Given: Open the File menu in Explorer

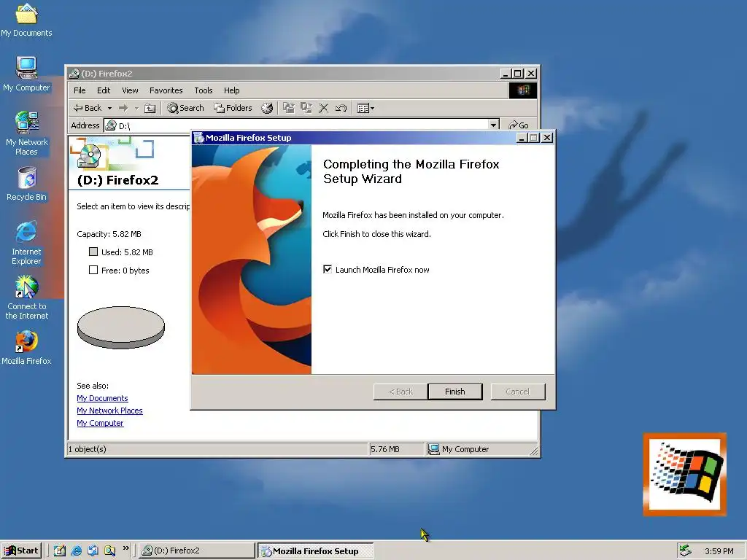Looking at the screenshot, I should coord(80,90).
